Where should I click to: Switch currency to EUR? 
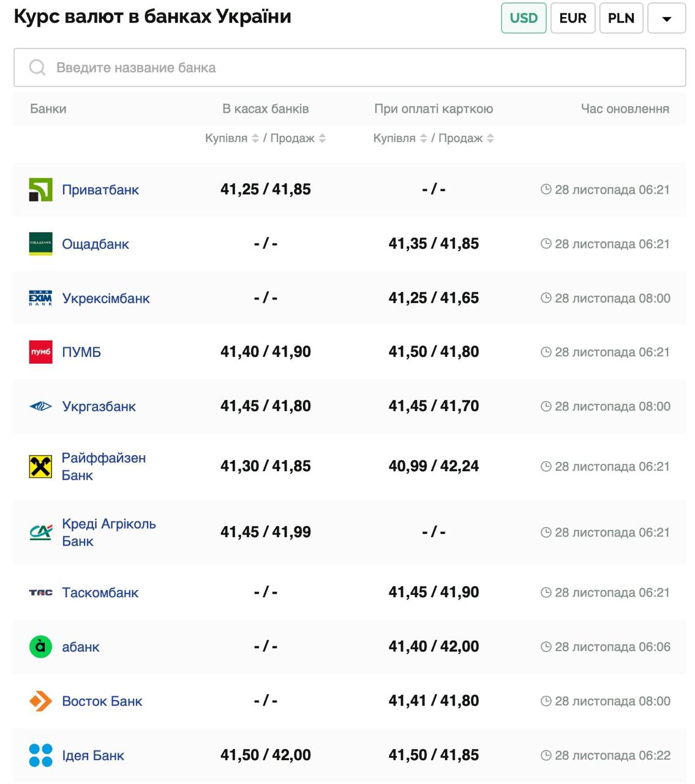pos(573,18)
